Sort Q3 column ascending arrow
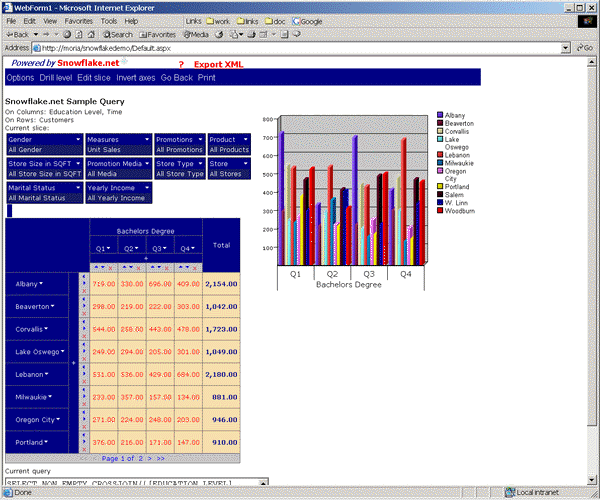Viewport: 600px width, 500px height. (153, 267)
